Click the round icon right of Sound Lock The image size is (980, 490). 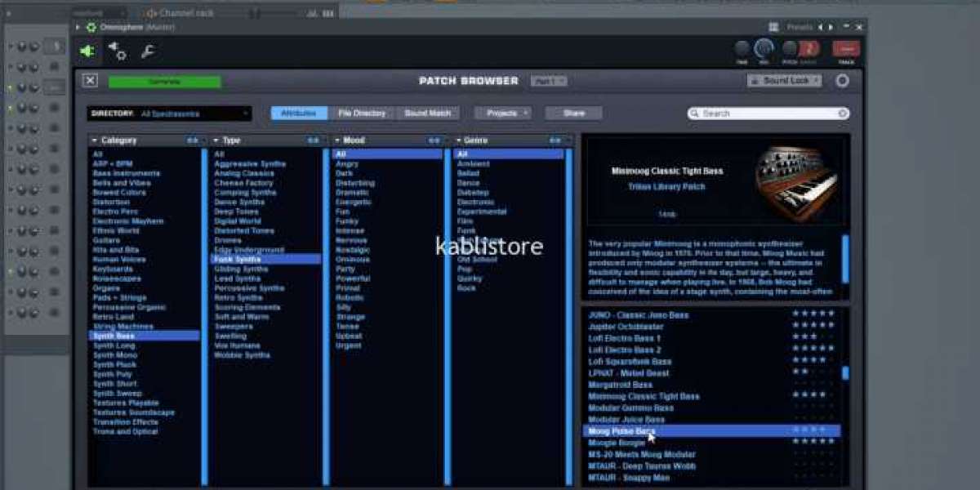pyautogui.click(x=842, y=81)
